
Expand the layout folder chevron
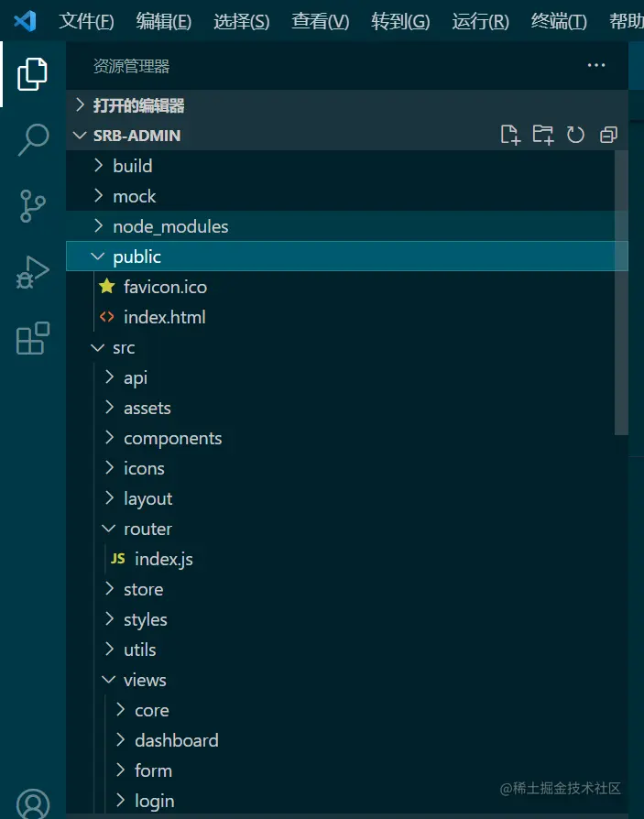(109, 498)
